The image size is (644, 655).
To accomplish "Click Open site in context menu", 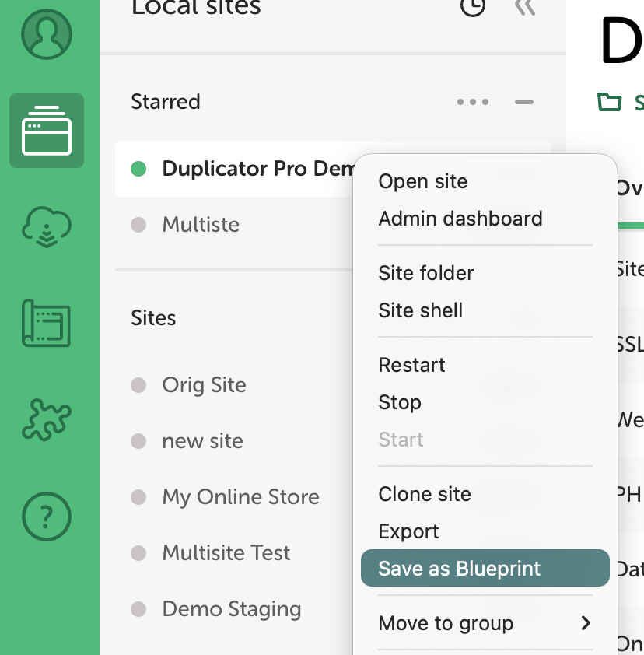I will (422, 182).
